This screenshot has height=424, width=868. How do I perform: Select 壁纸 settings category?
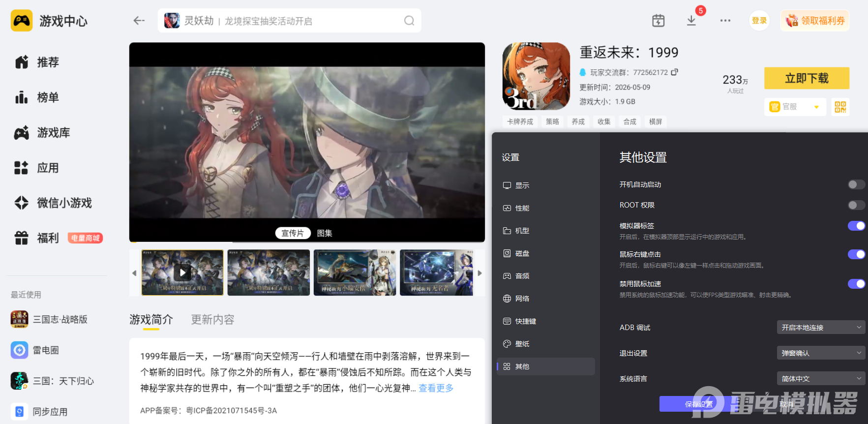click(x=546, y=344)
